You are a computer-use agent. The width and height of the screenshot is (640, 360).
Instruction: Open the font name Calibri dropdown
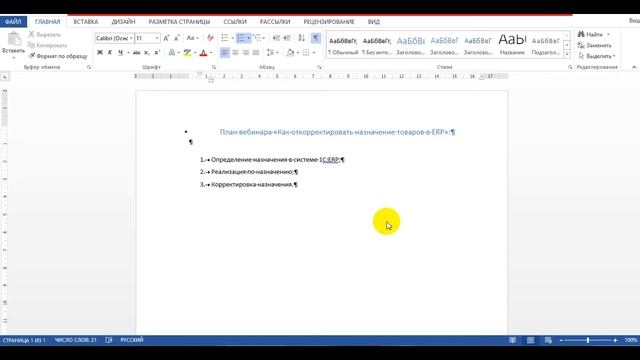pyautogui.click(x=131, y=38)
